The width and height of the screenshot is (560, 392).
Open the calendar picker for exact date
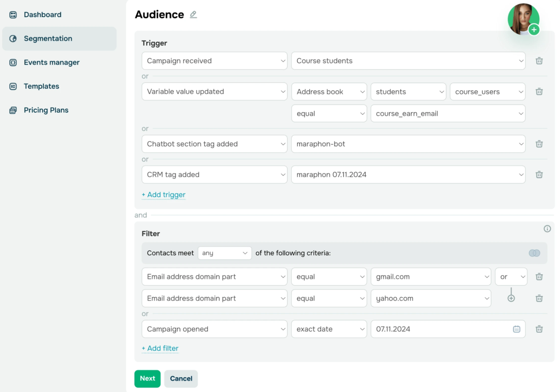(x=516, y=329)
